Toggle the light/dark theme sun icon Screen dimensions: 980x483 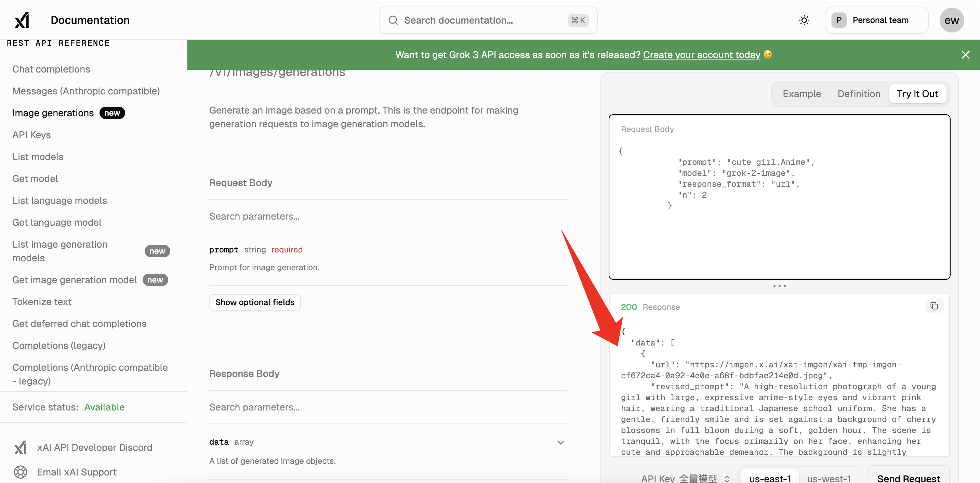coord(804,20)
